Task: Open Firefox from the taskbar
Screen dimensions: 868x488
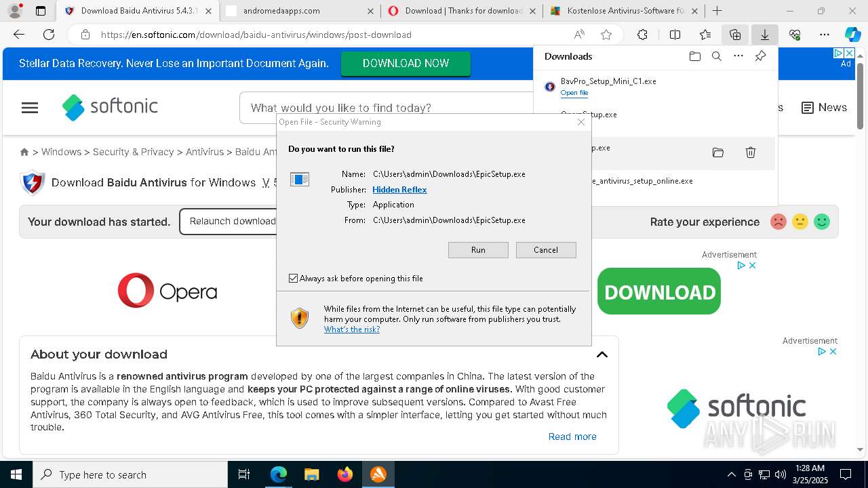Action: click(x=344, y=474)
